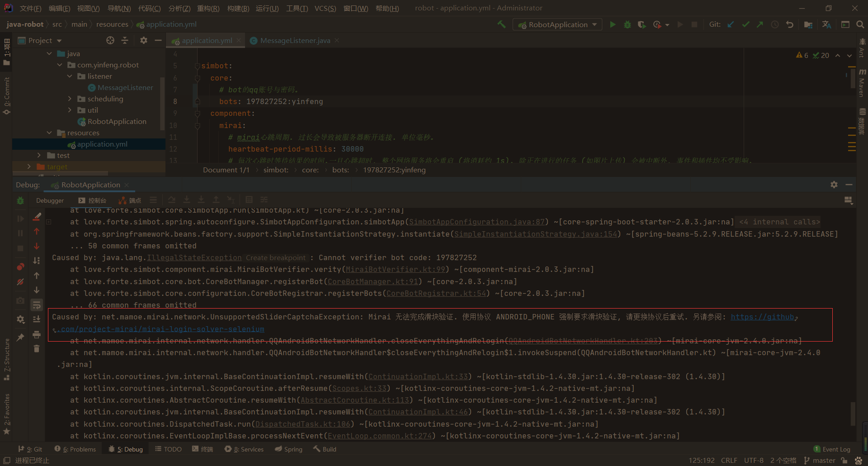Clear console with trash icon
The image size is (868, 466).
37,348
